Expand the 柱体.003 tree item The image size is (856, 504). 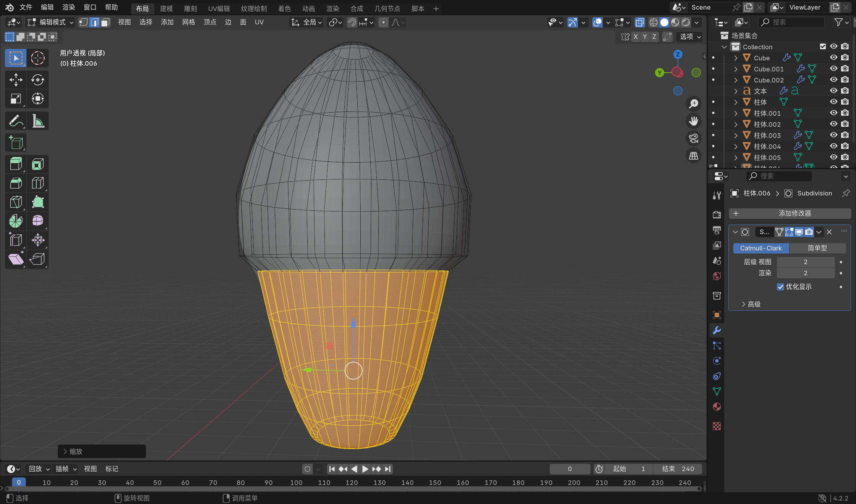(735, 136)
